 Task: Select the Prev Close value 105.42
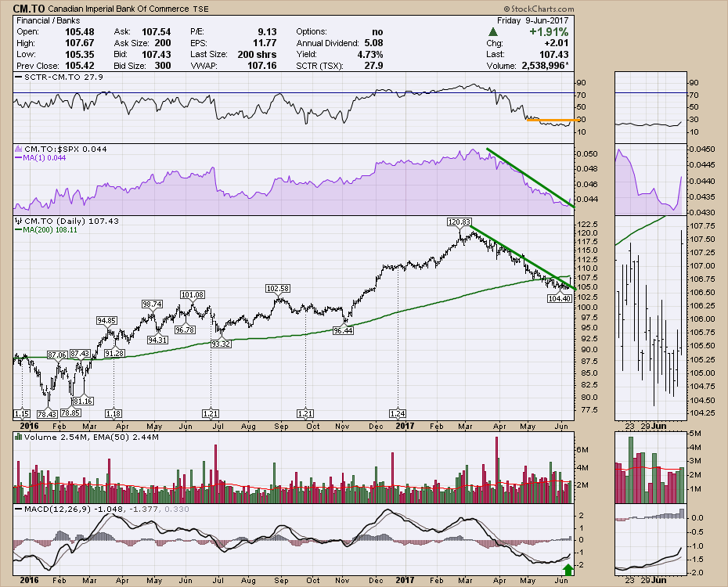79,66
